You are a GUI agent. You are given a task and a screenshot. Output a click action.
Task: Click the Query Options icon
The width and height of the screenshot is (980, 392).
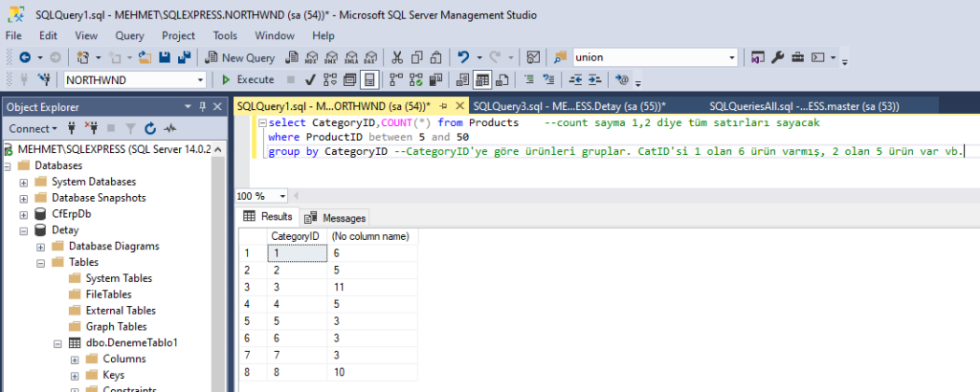pos(349,79)
